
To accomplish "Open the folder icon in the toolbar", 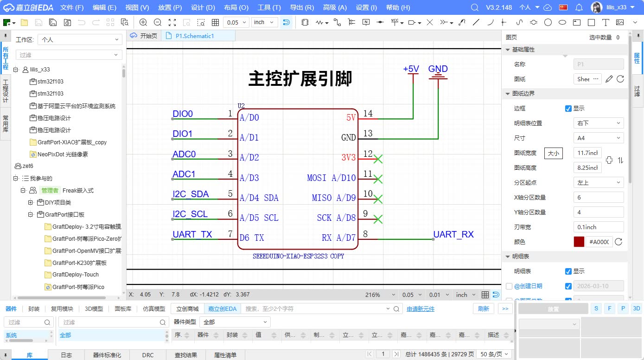I will point(25,22).
